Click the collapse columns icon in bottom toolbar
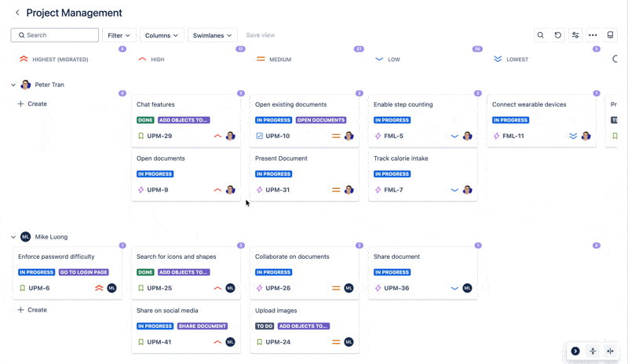 click(x=610, y=351)
